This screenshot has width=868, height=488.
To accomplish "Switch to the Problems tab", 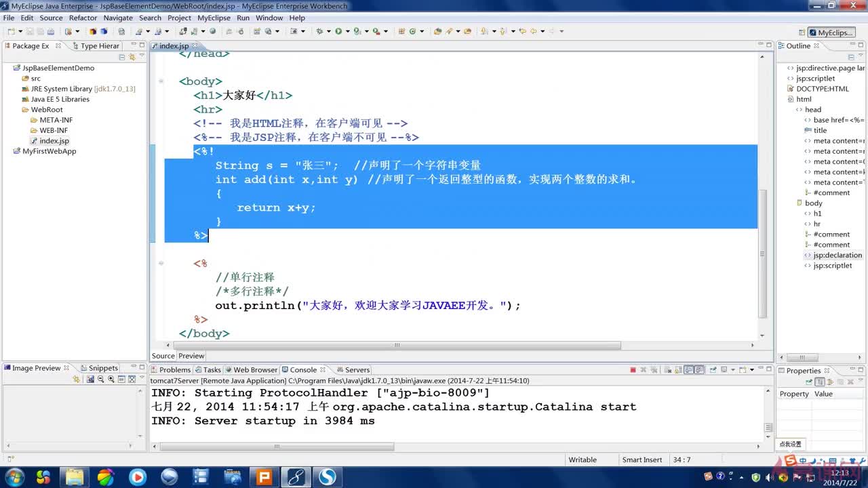I will 170,370.
